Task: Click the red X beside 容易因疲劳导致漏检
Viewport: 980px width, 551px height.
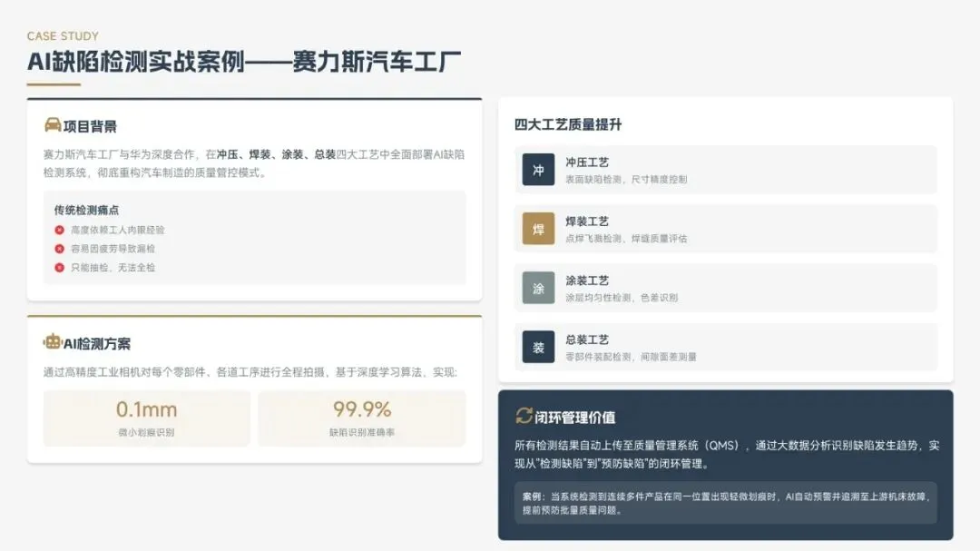Action: pos(59,249)
